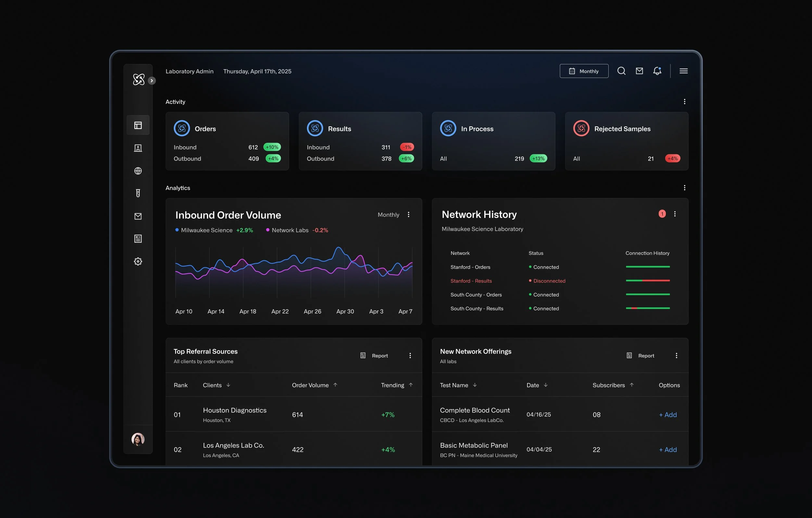The width and height of the screenshot is (812, 518).
Task: Open the globe network sidebar icon
Action: point(138,171)
